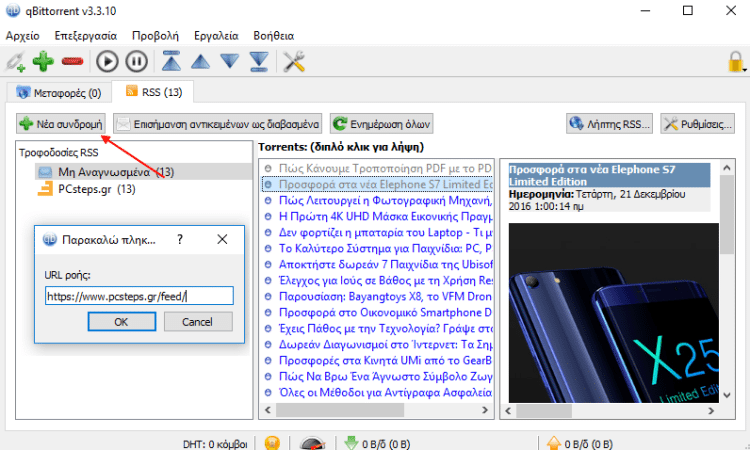The image size is (750, 450).
Task: Click preview pane vertical scrollbar thumb
Action: click(x=727, y=214)
